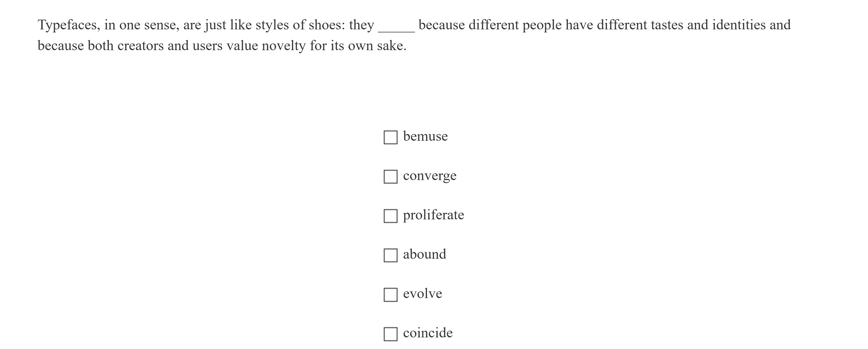Mark the evolve checkbox
868x349 pixels.
[x=390, y=295]
